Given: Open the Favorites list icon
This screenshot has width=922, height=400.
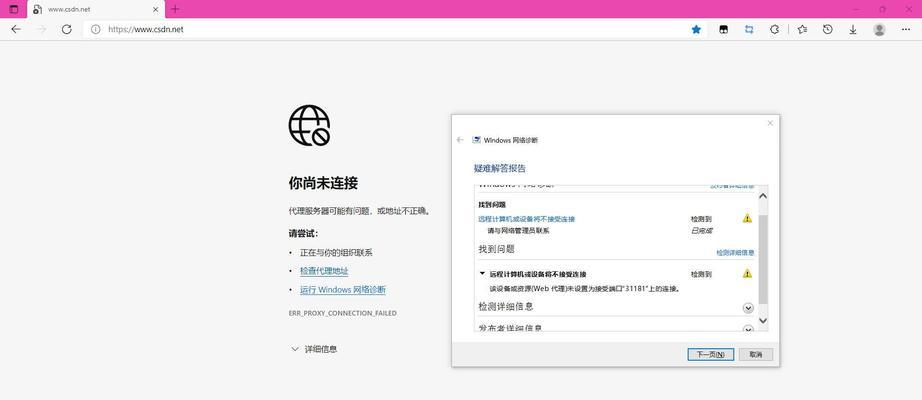Looking at the screenshot, I should pyautogui.click(x=802, y=29).
